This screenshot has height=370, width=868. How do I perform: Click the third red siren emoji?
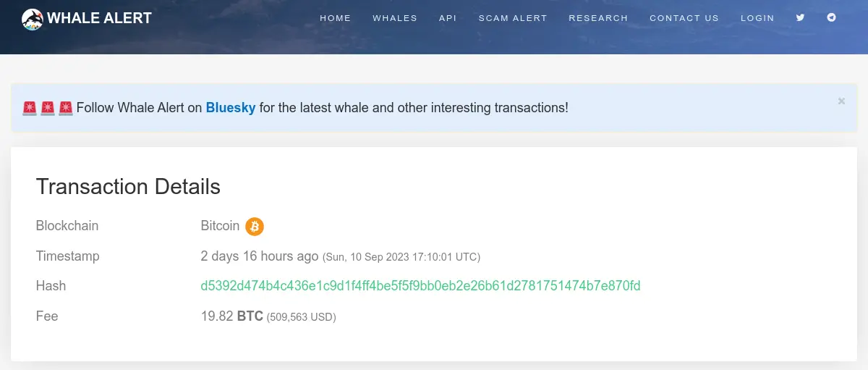[x=66, y=108]
